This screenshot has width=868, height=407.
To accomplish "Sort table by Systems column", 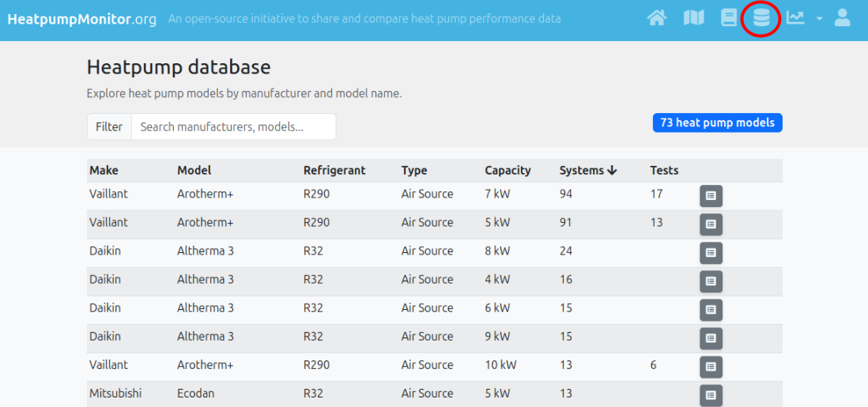I will point(588,170).
